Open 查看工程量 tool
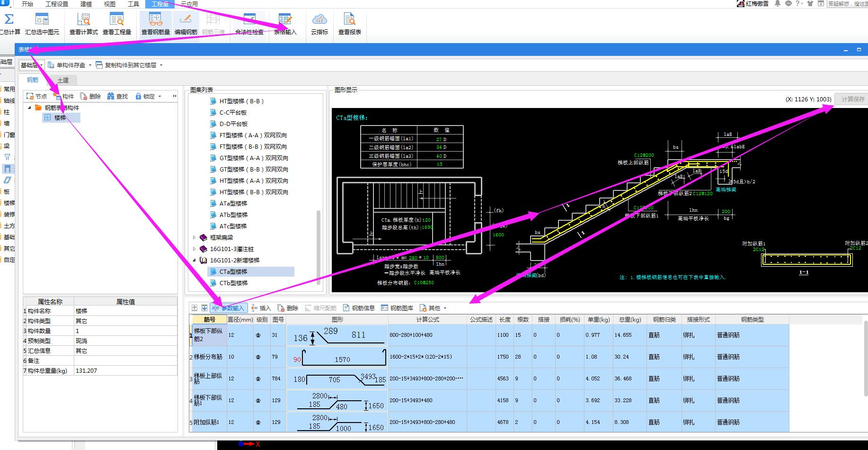This screenshot has width=868, height=450. [116, 24]
